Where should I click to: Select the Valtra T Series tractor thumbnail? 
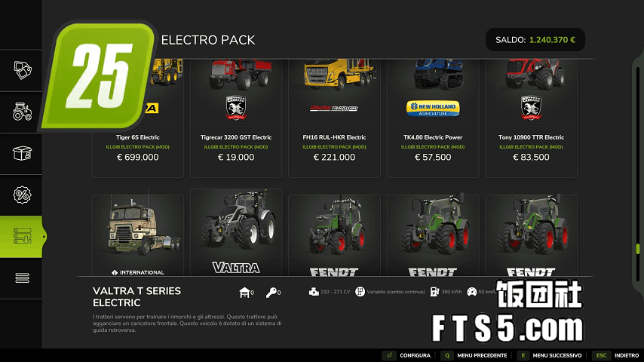(236, 232)
